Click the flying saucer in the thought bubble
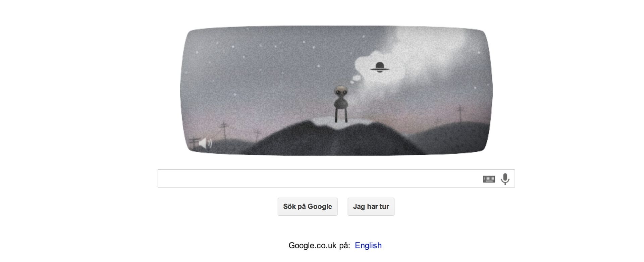 [x=380, y=67]
